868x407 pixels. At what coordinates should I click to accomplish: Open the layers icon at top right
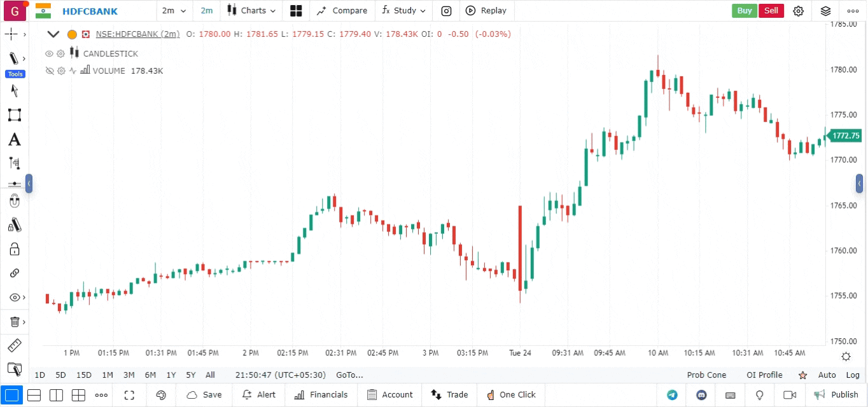825,11
